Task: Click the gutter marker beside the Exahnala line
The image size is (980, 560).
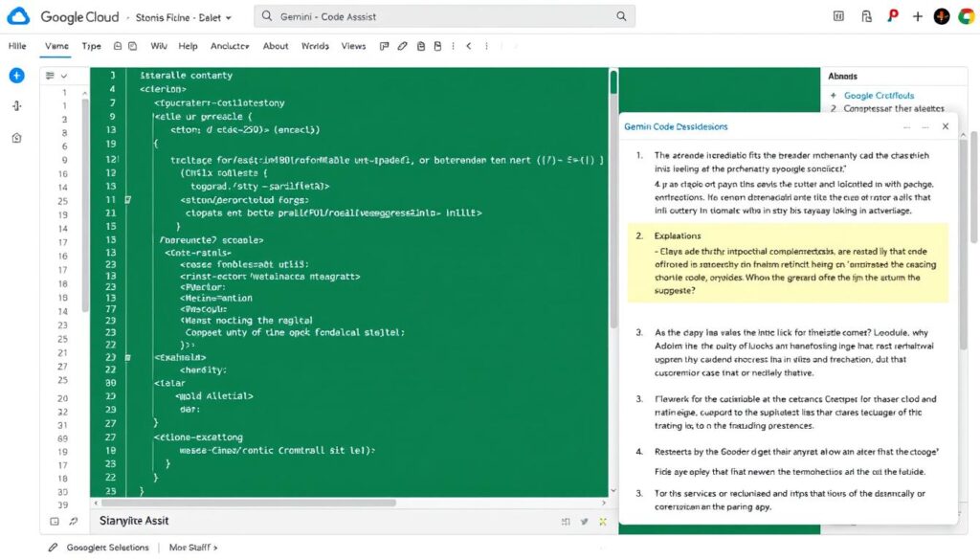Action: [x=128, y=357]
